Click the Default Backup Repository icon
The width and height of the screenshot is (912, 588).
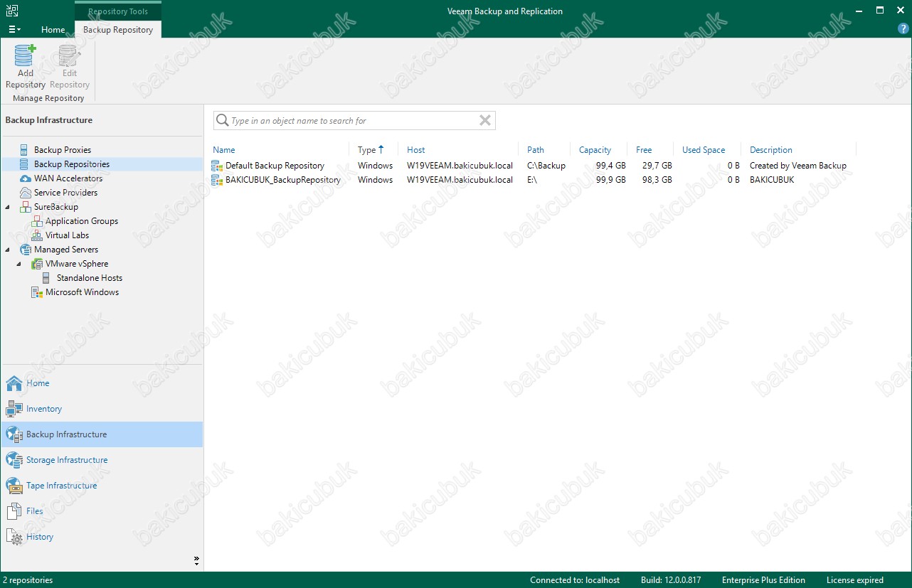coord(217,166)
